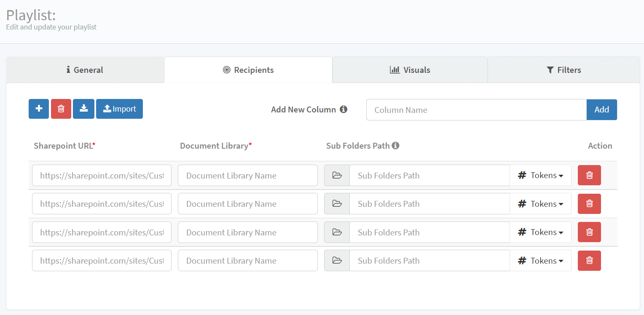Click the first Sharepoint URL field
The image size is (644, 315).
click(101, 175)
